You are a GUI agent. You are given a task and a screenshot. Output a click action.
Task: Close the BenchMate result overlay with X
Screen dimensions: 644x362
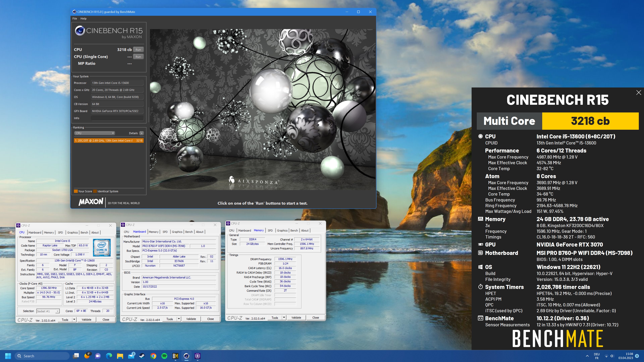point(638,93)
